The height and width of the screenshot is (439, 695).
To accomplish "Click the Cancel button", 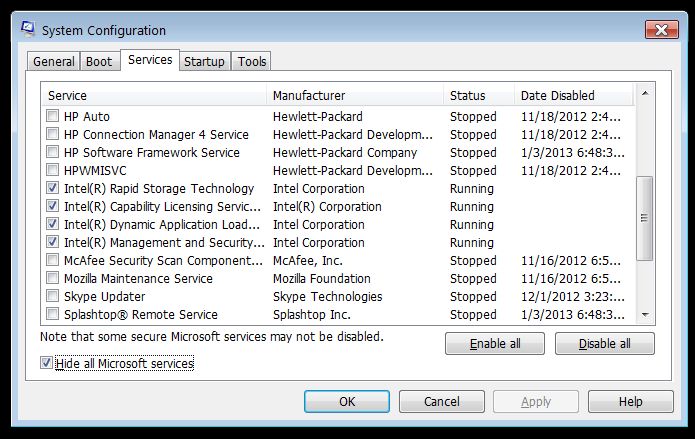I will point(441,401).
